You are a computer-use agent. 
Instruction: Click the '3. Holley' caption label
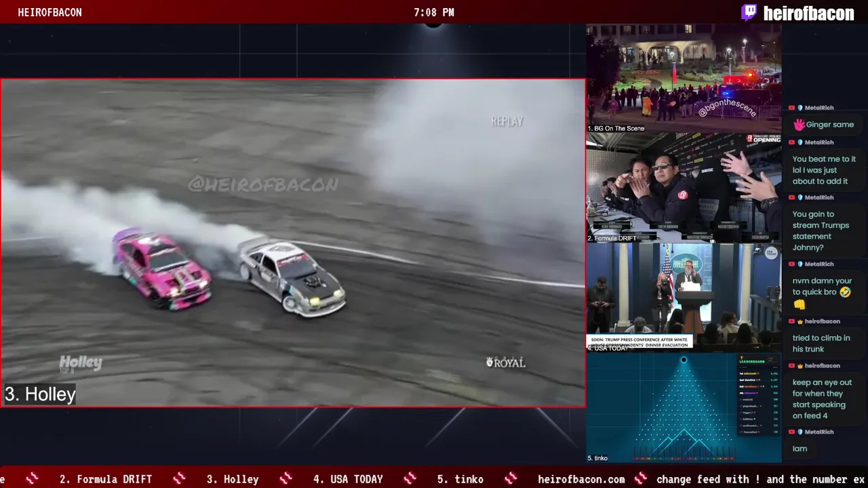click(40, 394)
